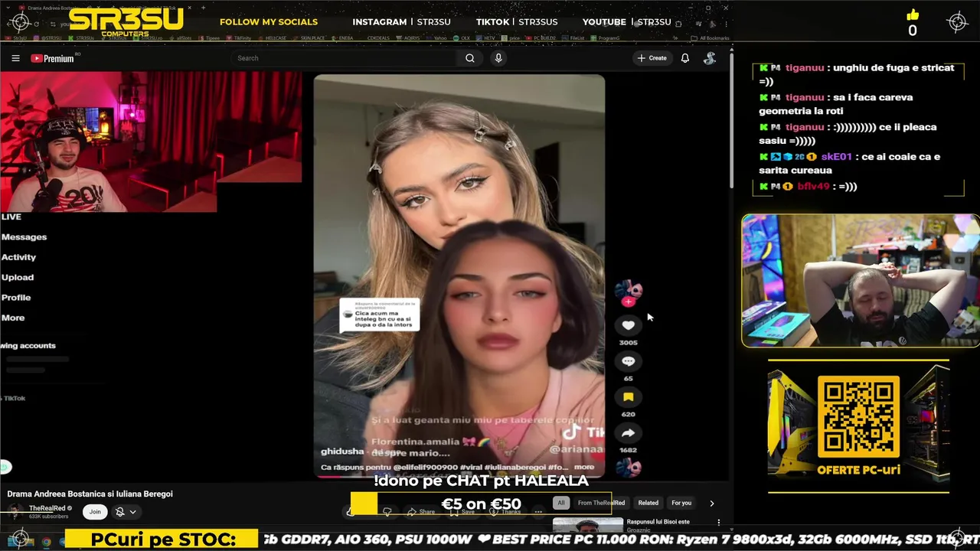Image resolution: width=980 pixels, height=551 pixels.
Task: Click chat username bflv49
Action: [x=813, y=186]
